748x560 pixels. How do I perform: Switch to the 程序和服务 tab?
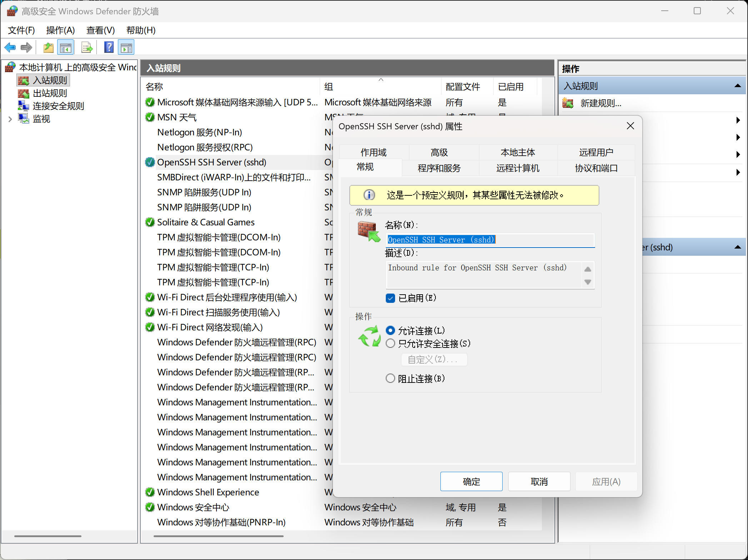439,168
